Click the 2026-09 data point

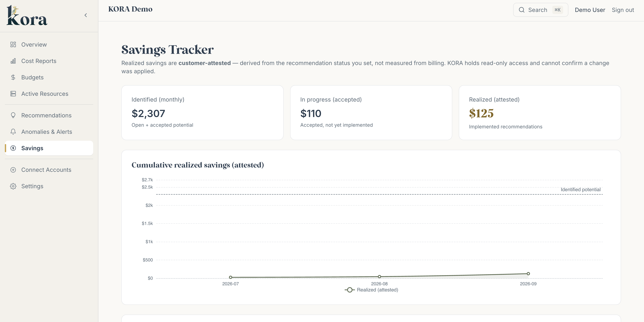click(528, 274)
